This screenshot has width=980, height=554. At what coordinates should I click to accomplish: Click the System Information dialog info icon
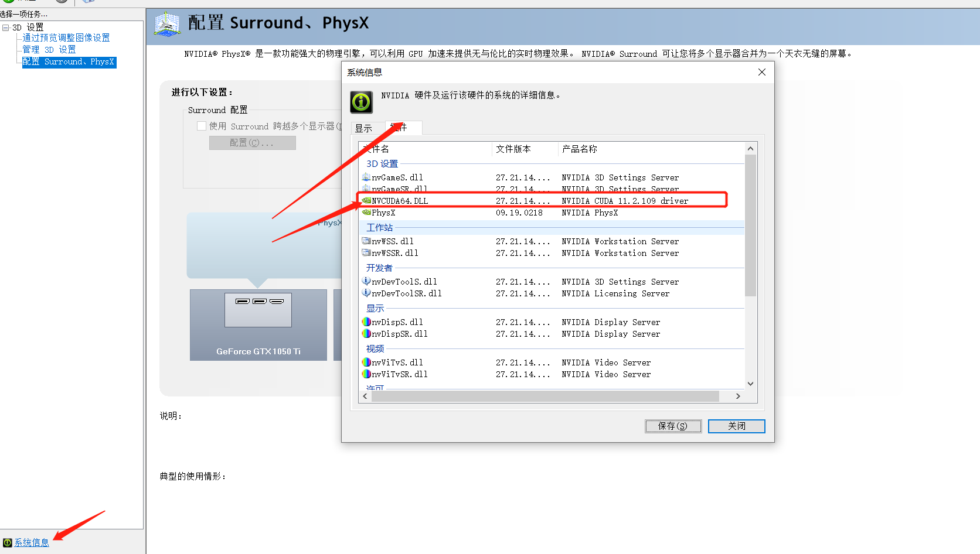click(362, 102)
